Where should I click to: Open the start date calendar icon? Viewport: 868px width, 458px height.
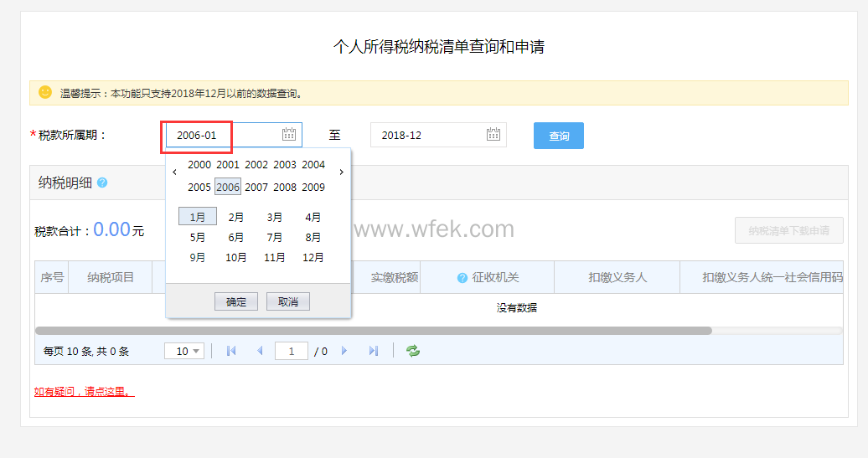(x=289, y=135)
